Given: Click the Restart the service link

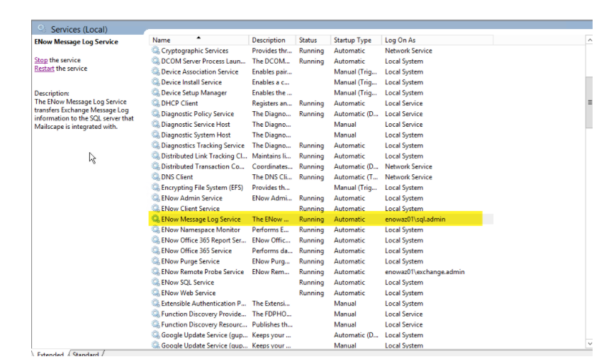Looking at the screenshot, I should (x=44, y=68).
